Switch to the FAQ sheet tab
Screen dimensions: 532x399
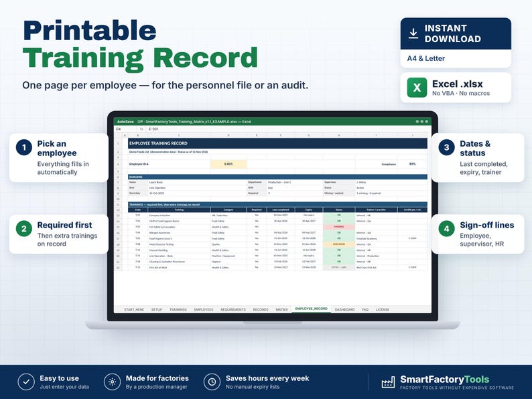point(365,309)
